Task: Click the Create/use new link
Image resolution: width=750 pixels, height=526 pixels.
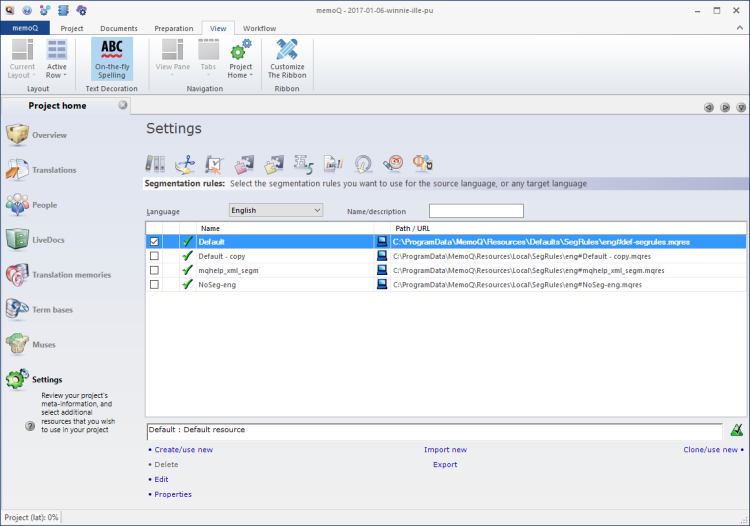Action: (x=182, y=450)
